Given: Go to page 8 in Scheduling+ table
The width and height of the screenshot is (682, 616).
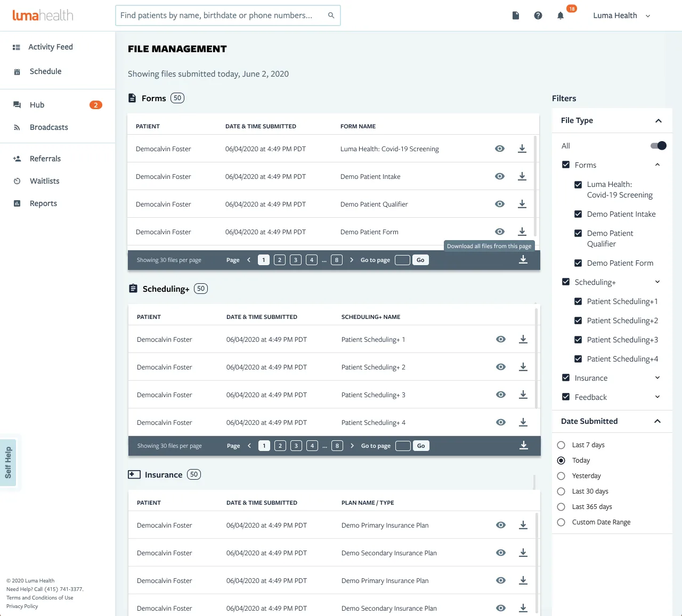Looking at the screenshot, I should click(x=337, y=446).
